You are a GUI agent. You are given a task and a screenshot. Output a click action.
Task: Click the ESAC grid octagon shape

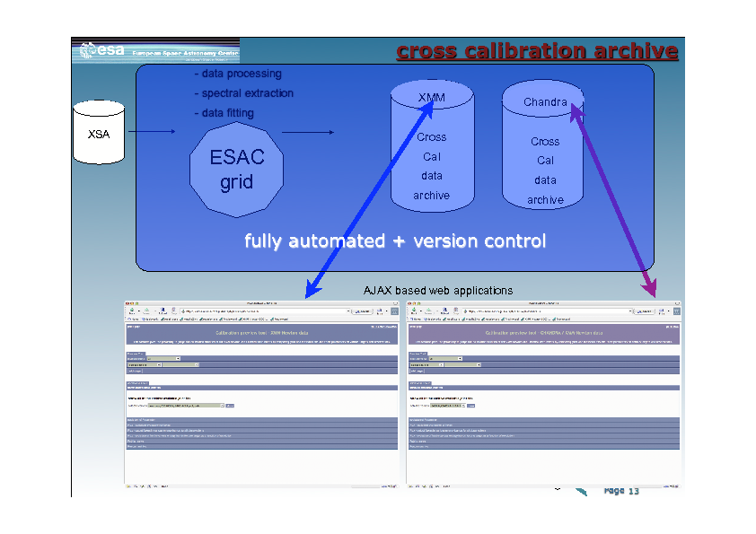[236, 170]
